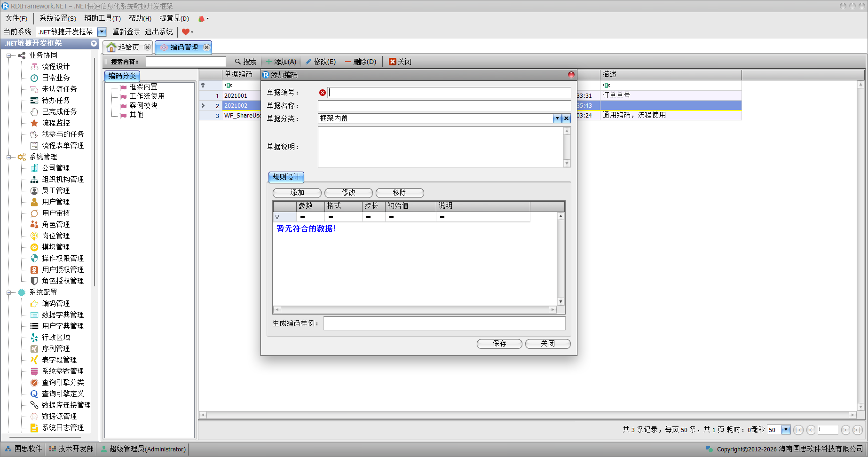The width and height of the screenshot is (868, 457).
Task: Click the user icon beside 用户管理
Action: click(x=34, y=202)
